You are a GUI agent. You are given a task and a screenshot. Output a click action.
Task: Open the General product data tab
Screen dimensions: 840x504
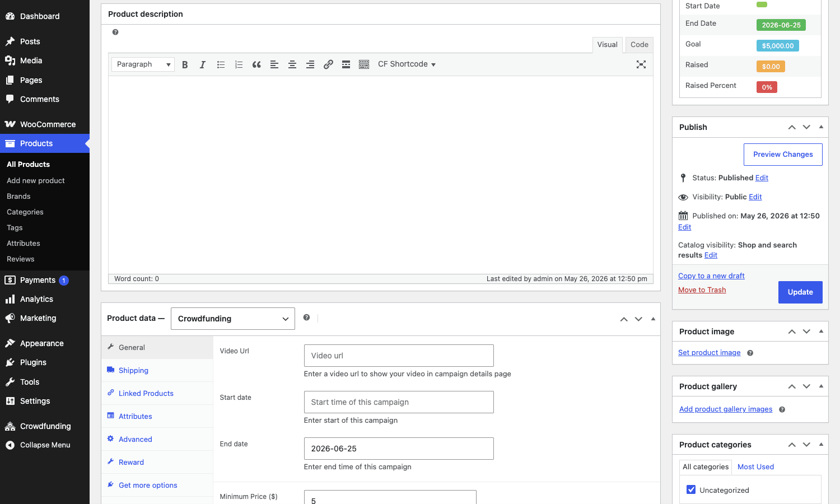(157, 347)
